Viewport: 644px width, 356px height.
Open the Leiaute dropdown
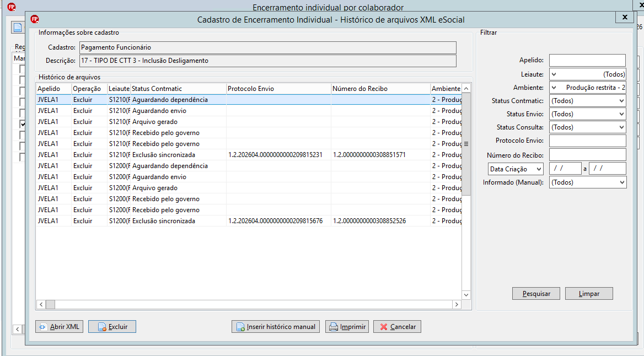(x=554, y=74)
